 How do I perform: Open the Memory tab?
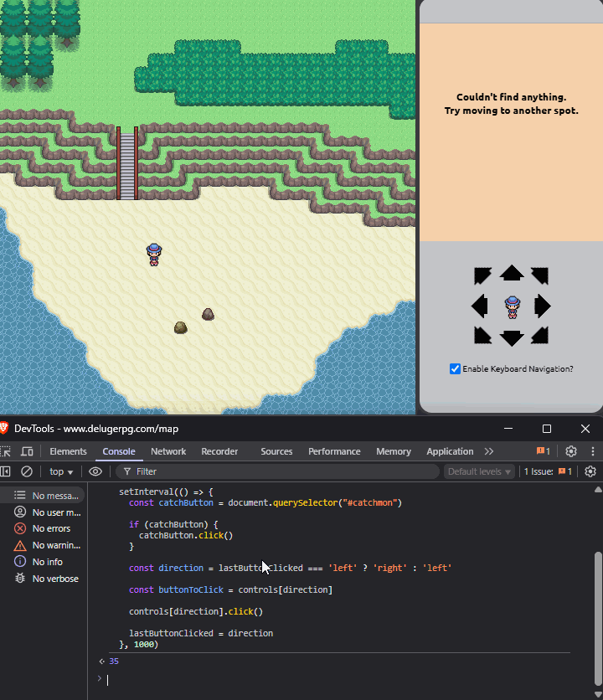[x=394, y=451]
